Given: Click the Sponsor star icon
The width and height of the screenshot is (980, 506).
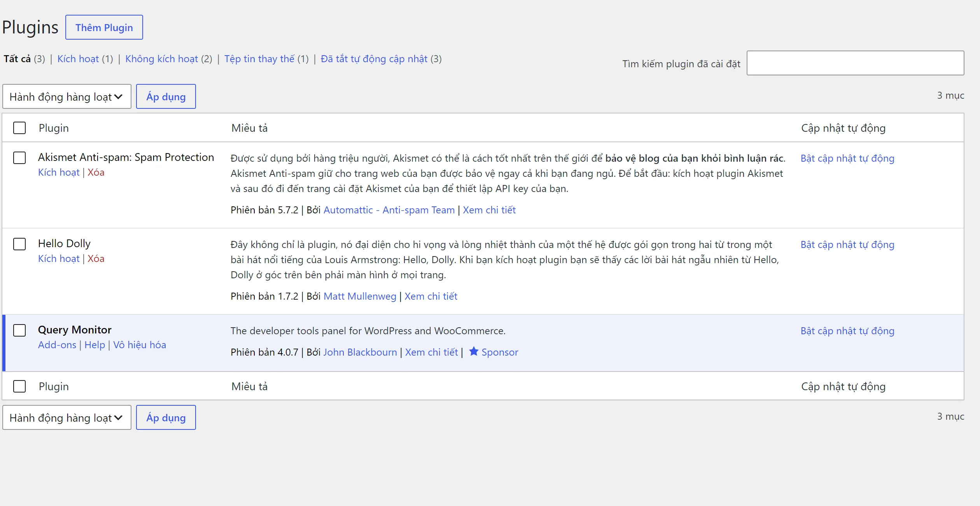Looking at the screenshot, I should click(473, 351).
